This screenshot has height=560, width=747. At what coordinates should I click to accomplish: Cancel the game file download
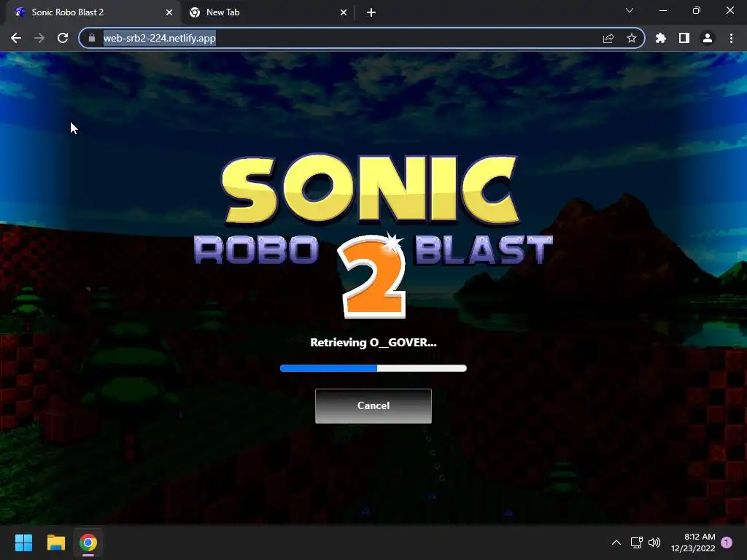pos(373,405)
